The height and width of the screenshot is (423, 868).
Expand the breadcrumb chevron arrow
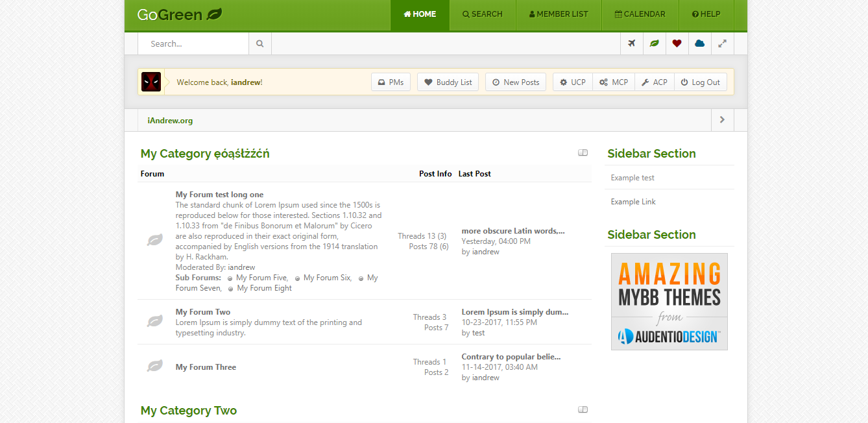[x=722, y=121]
